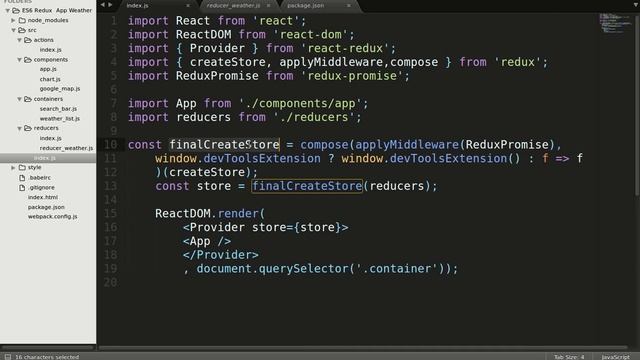Go to next tab with right arrow
This screenshot has width=640, height=360.
click(x=110, y=5)
